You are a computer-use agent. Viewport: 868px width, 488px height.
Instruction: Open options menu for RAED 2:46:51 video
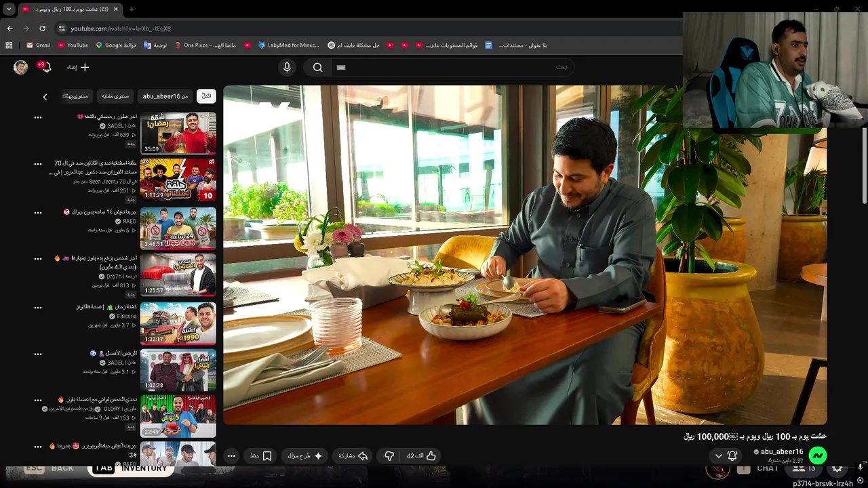click(x=38, y=212)
